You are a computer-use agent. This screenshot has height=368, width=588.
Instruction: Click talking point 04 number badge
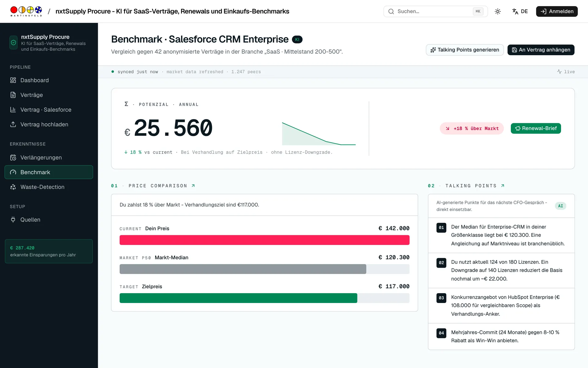441,333
